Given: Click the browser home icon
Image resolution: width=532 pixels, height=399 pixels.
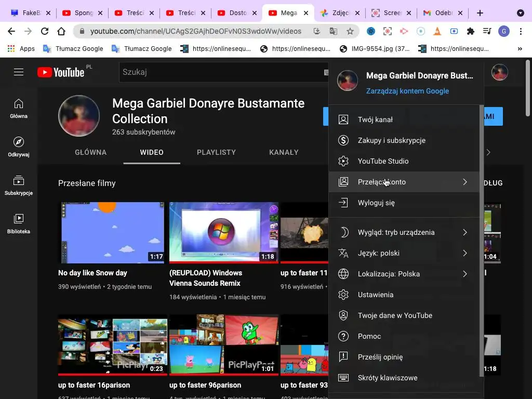Looking at the screenshot, I should [61, 31].
